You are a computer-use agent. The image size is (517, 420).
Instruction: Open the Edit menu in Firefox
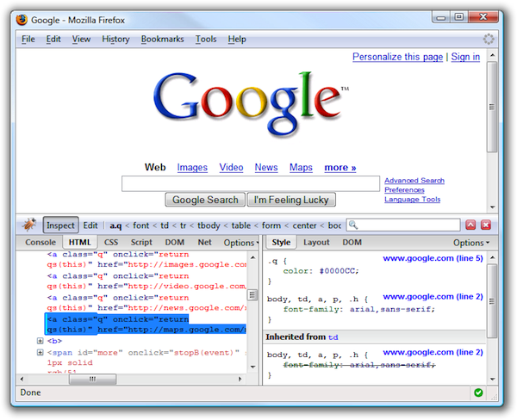[53, 39]
